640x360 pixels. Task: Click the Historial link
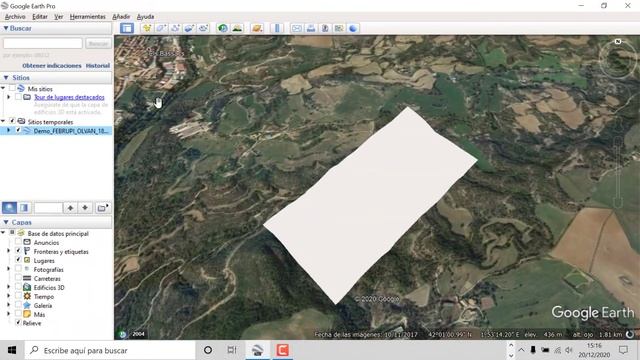[98, 66]
